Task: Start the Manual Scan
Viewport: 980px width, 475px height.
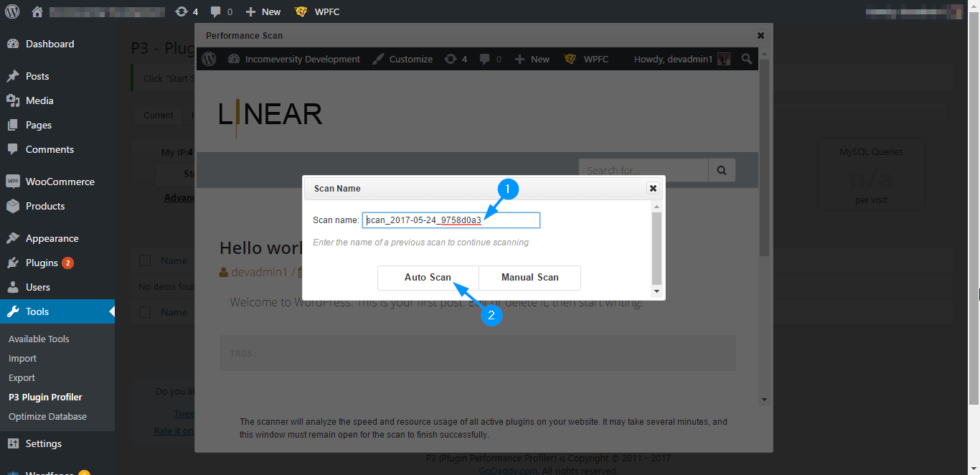Action: [529, 278]
